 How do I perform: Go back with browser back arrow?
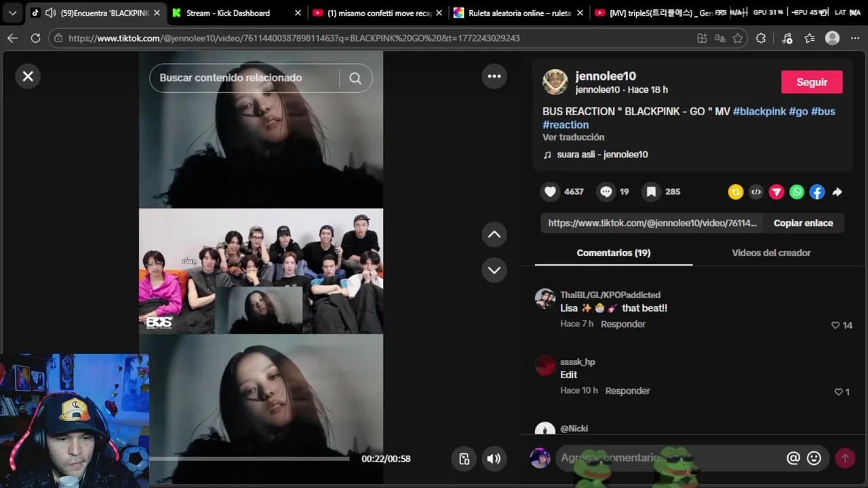(x=12, y=38)
